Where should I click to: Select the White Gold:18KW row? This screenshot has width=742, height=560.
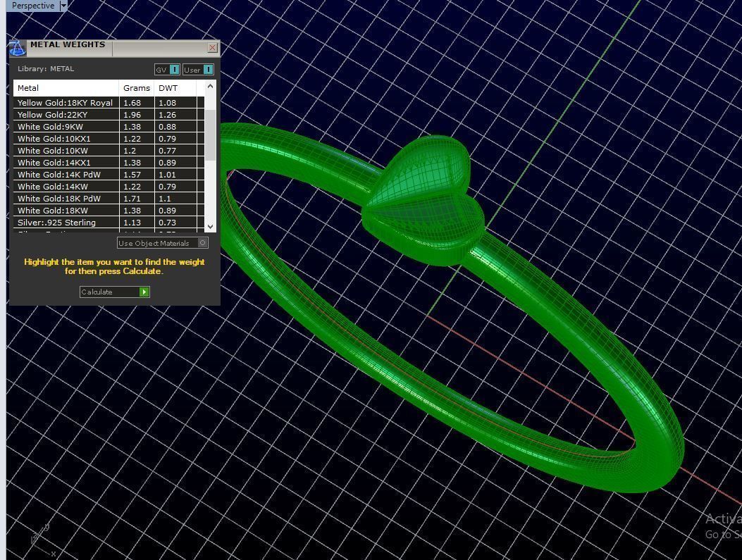click(109, 211)
